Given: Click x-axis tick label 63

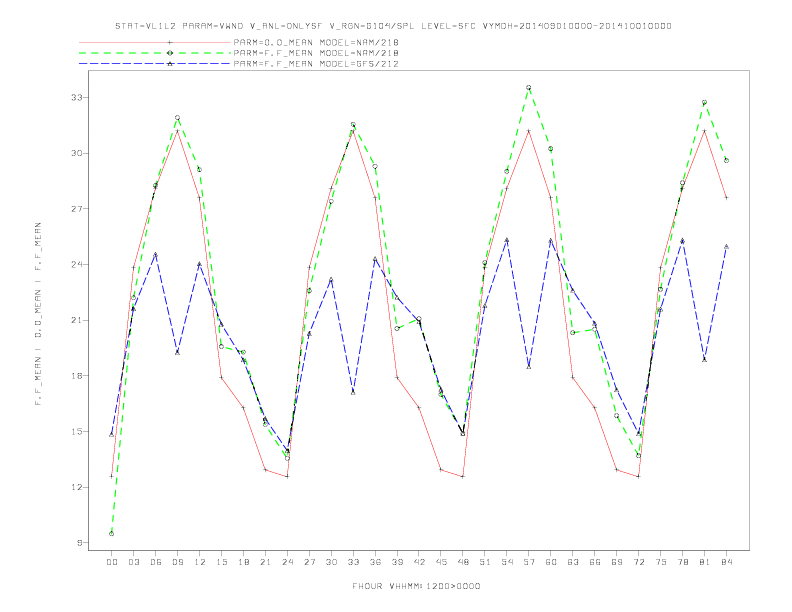Looking at the screenshot, I should [x=573, y=562].
